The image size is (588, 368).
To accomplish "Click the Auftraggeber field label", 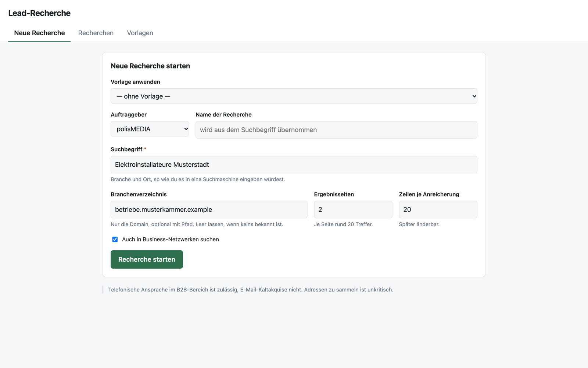I will [129, 114].
